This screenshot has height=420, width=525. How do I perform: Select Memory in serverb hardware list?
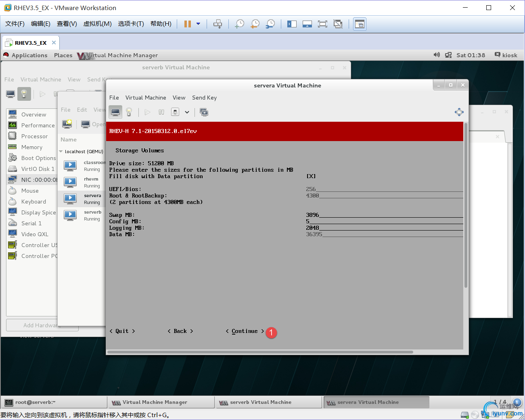(x=32, y=147)
